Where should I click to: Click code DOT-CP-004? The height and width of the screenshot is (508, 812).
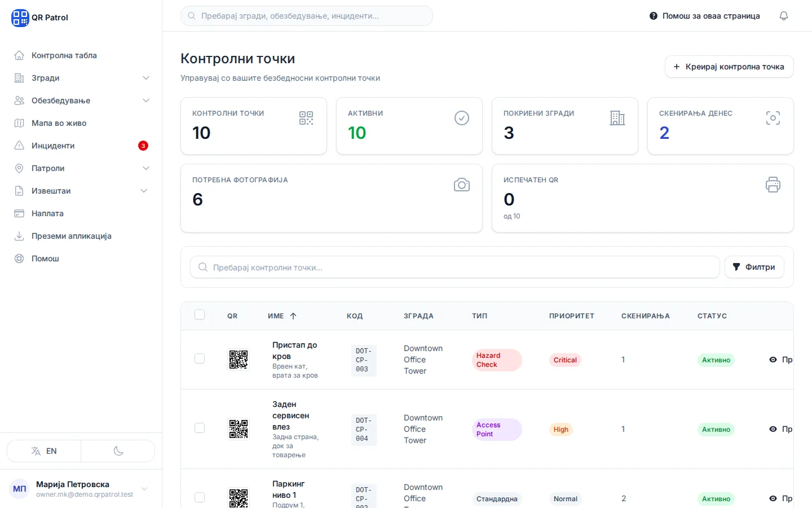tap(363, 430)
